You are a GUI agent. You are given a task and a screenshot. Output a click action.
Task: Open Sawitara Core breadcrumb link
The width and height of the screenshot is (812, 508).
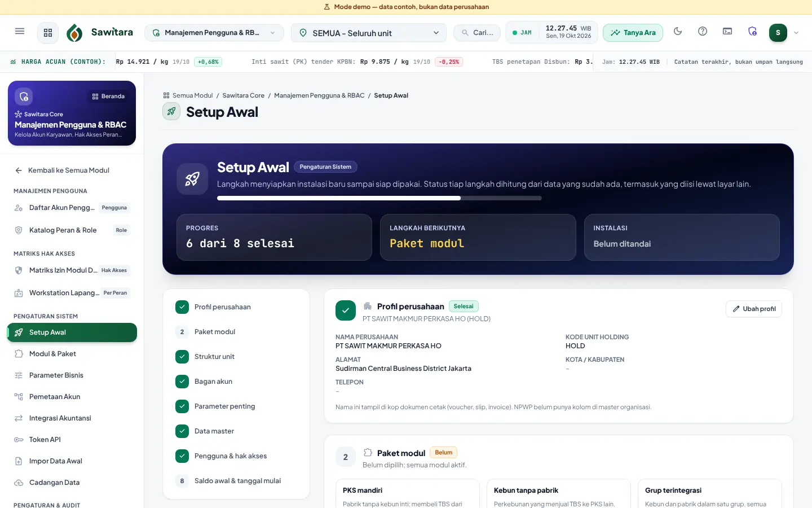244,95
